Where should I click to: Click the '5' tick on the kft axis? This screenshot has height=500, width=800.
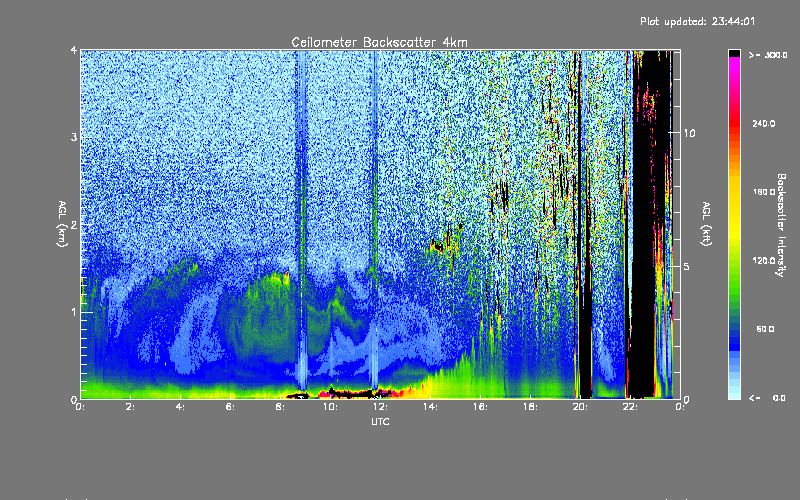[x=687, y=267]
